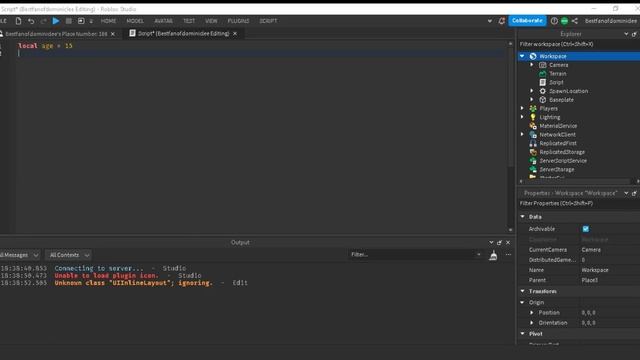
Task: Expand the Baseplate node arrow
Action: pos(532,100)
